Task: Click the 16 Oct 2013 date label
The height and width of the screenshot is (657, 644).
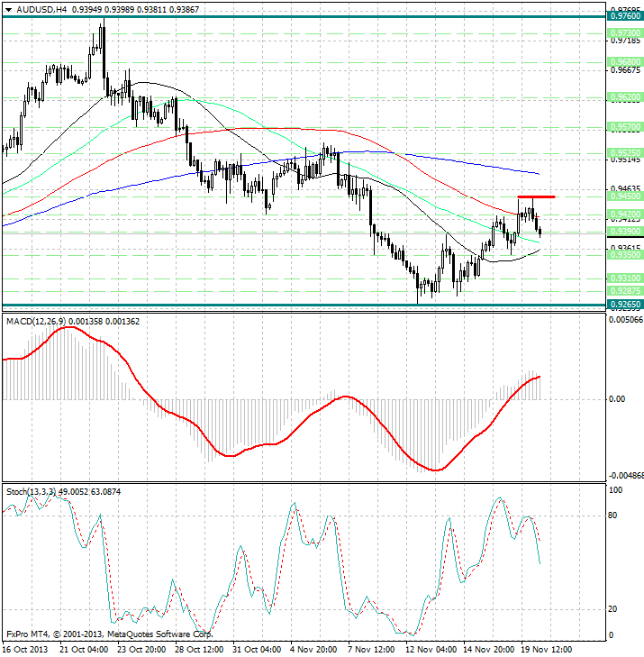Action: 24,649
